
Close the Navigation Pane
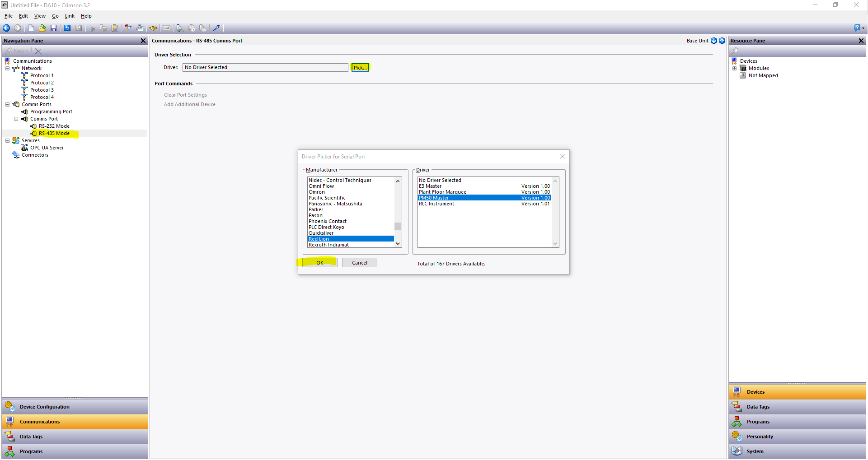[143, 41]
